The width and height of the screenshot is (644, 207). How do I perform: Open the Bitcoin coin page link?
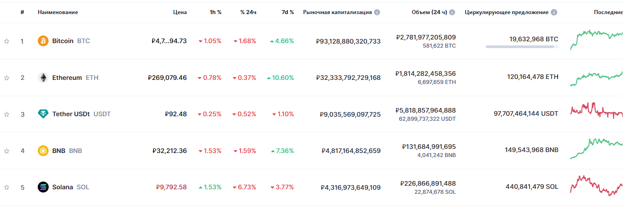(x=71, y=41)
